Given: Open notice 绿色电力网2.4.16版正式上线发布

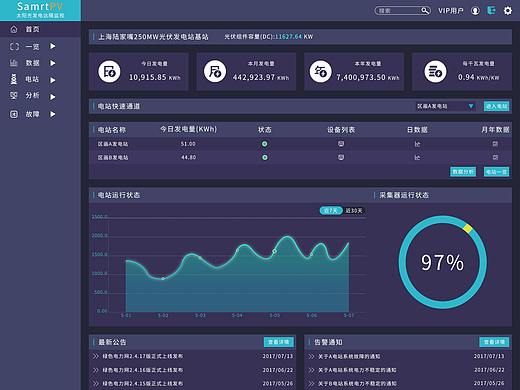Looking at the screenshot, I should tap(143, 370).
